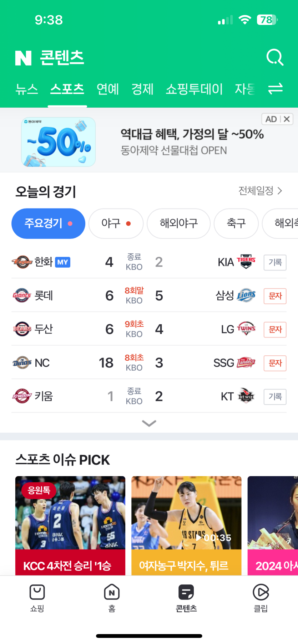
Task: Open the tab reorder arrows icon
Action: 275,88
